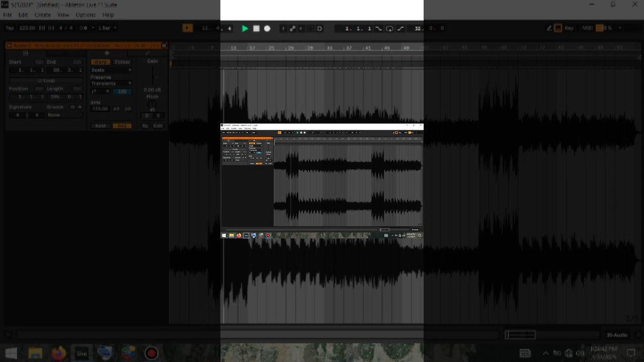Toggle the Punch-Out switch
The width and height of the screenshot is (644, 362).
pyautogui.click(x=400, y=29)
